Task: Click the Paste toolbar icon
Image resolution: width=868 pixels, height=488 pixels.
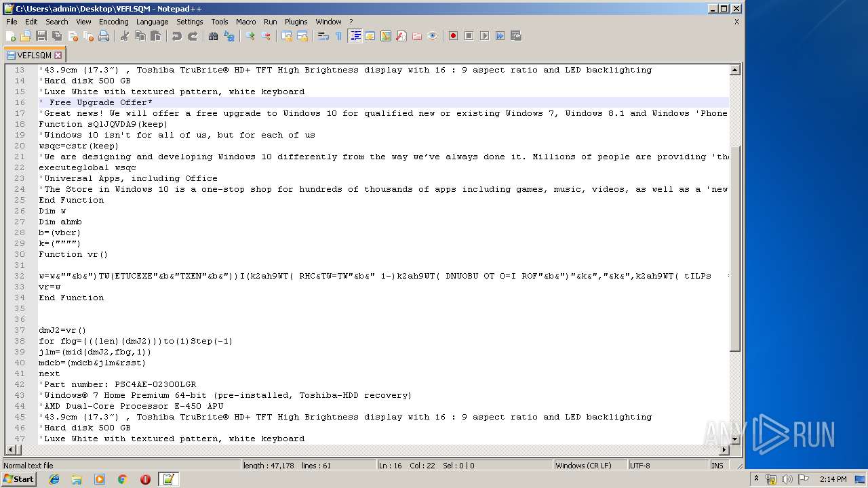Action: pyautogui.click(x=156, y=36)
